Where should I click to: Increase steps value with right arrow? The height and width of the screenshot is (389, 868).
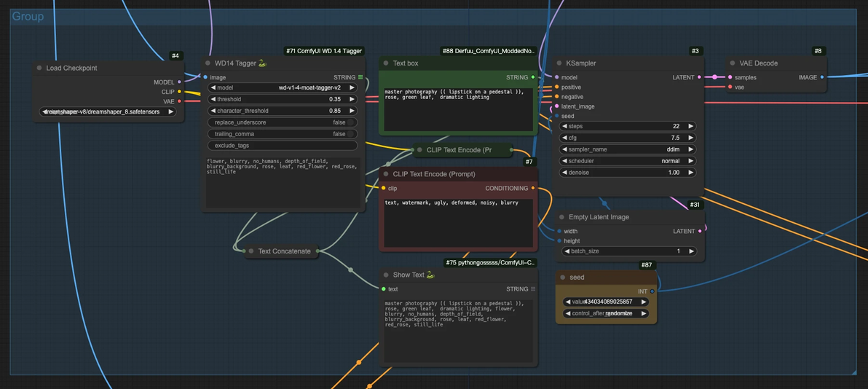click(690, 126)
